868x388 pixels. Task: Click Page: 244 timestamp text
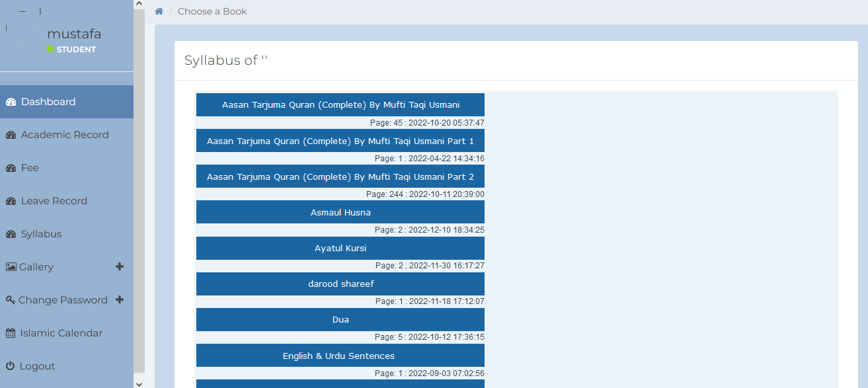(425, 194)
